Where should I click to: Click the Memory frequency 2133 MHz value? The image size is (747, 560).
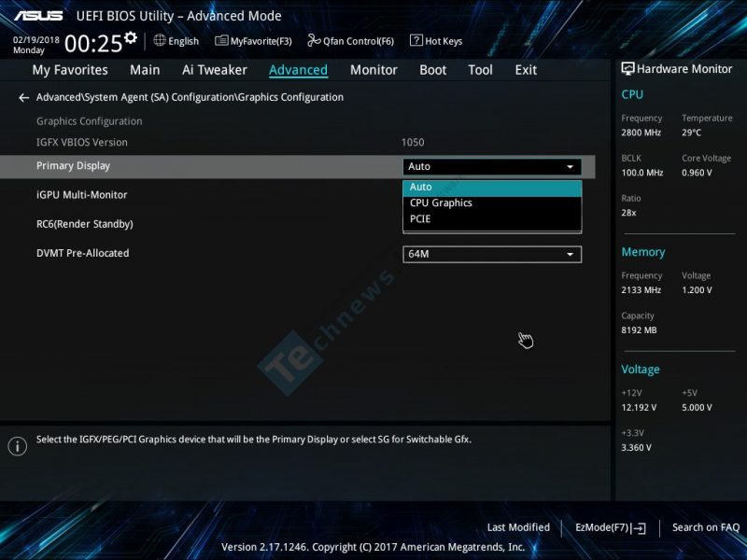click(x=641, y=290)
